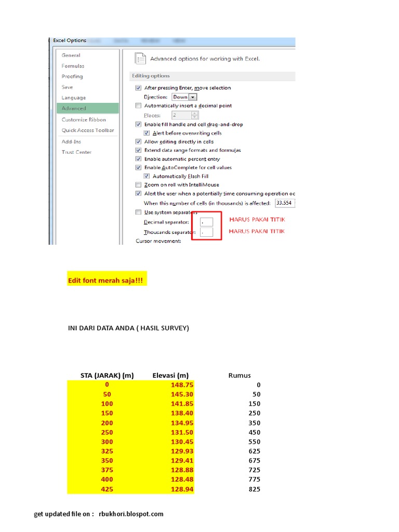Open the rbukhori.blospot.com link

(x=131, y=514)
